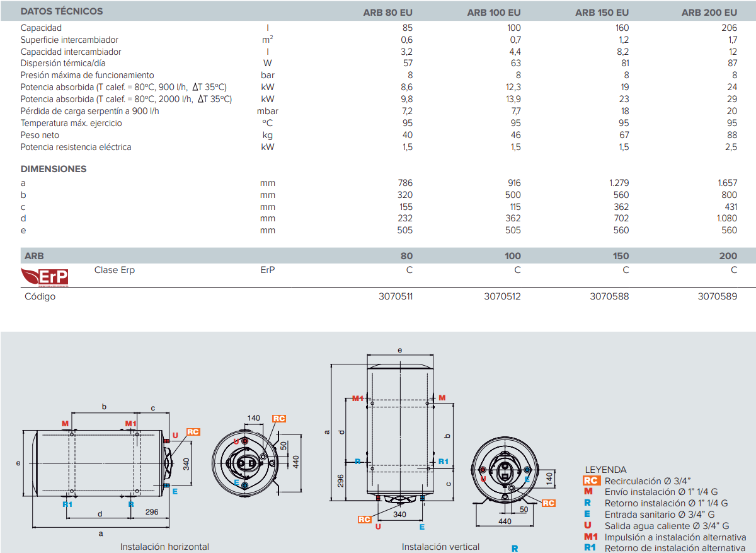
Task: Click the ARB 100 EU column header
Action: pos(494,12)
